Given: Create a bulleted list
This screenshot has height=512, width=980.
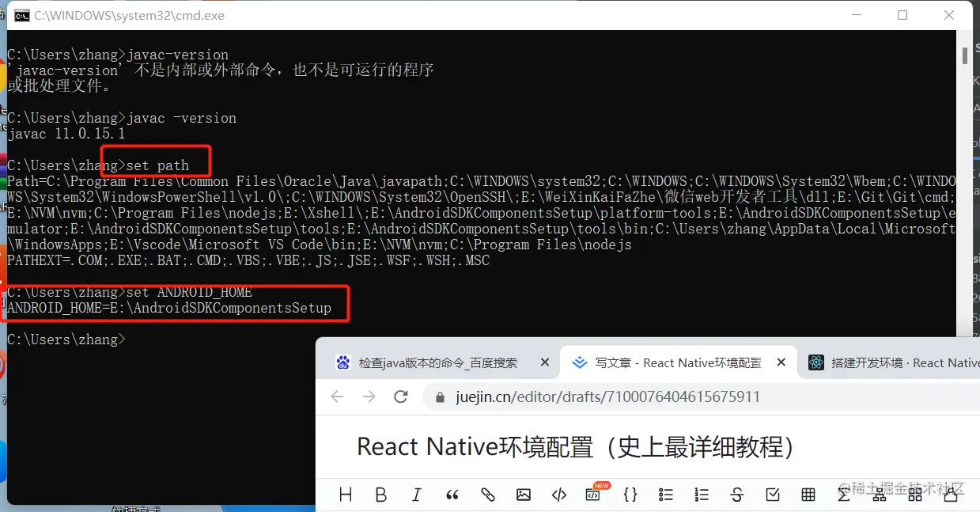Looking at the screenshot, I should 665,494.
